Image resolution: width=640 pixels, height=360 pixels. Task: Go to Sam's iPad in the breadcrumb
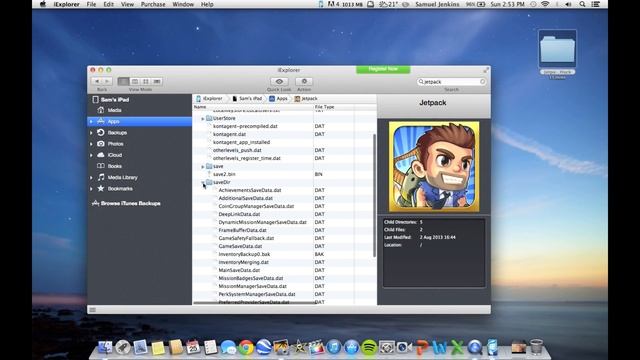pos(247,98)
